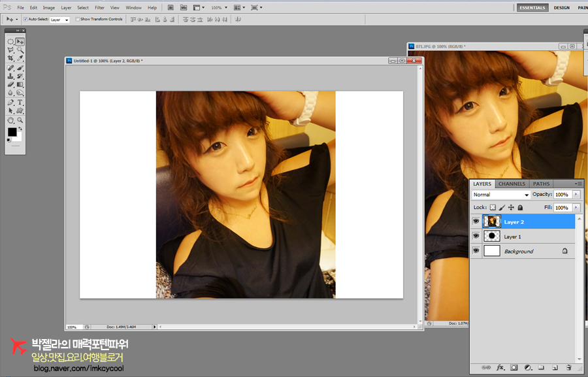Select the Crop tool
588x377 pixels.
tap(10, 58)
